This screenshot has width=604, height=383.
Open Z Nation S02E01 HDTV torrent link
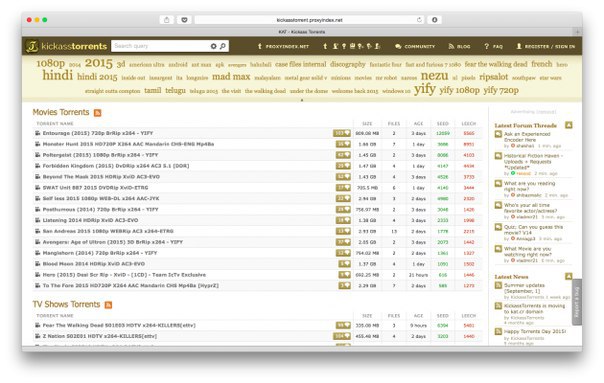click(x=99, y=336)
